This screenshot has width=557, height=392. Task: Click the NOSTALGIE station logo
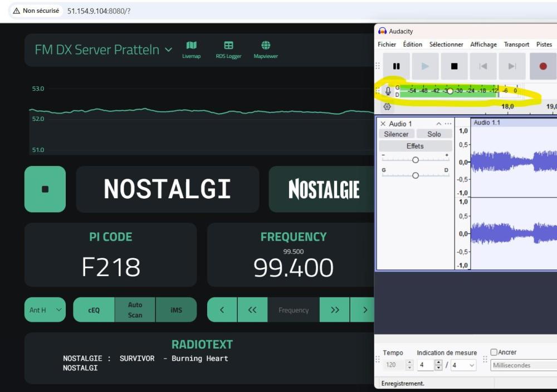[x=324, y=189]
